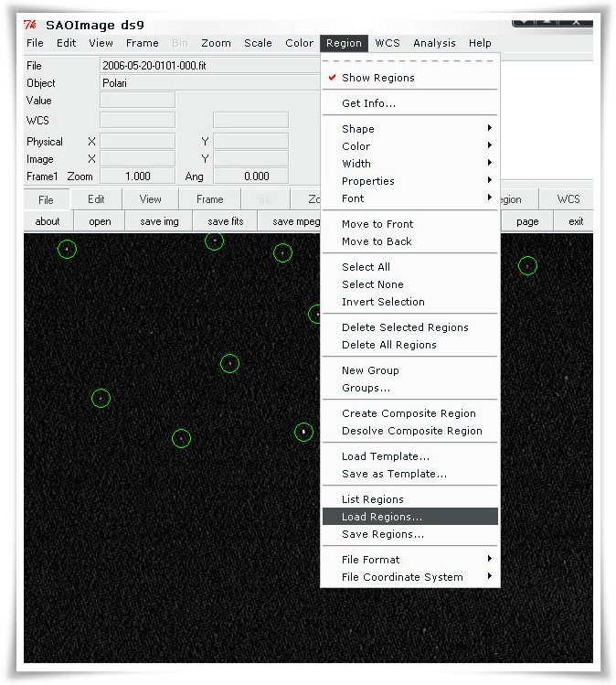Viewport: 616px width, 685px height.
Task: Click the about button
Action: coord(48,221)
